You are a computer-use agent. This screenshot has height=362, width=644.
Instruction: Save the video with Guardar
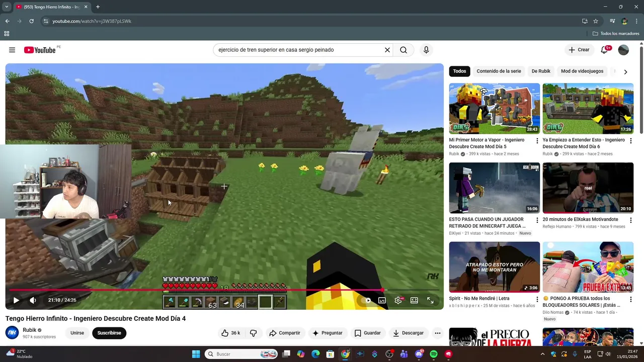tap(367, 333)
